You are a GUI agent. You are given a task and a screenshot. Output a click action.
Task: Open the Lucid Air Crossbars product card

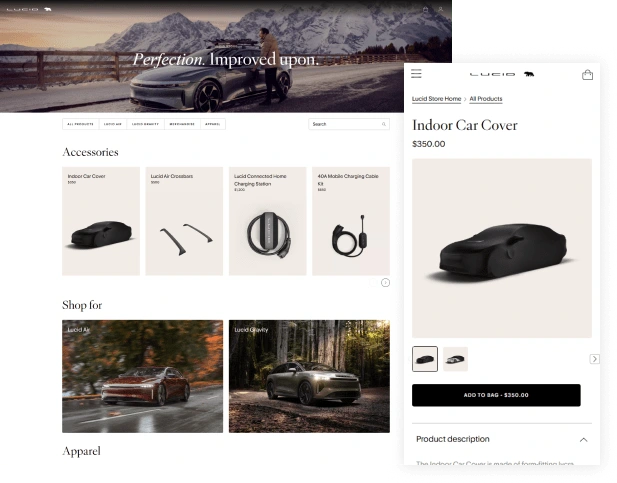[184, 221]
